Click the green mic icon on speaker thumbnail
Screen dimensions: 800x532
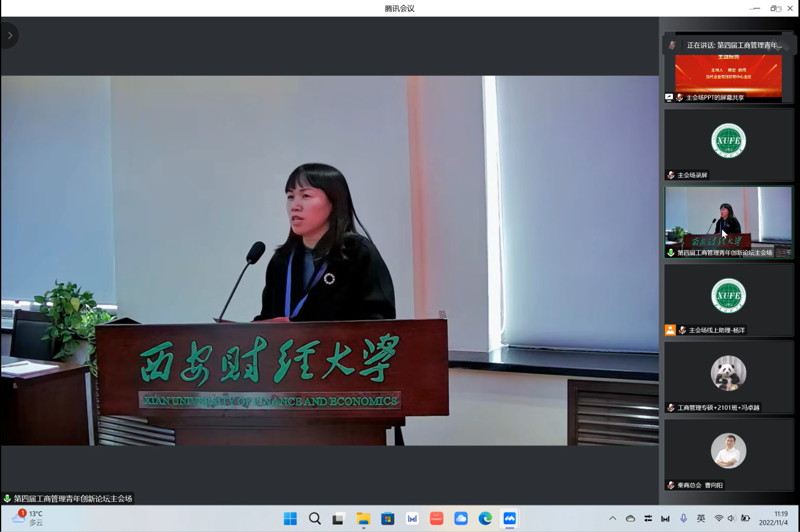[x=671, y=253]
